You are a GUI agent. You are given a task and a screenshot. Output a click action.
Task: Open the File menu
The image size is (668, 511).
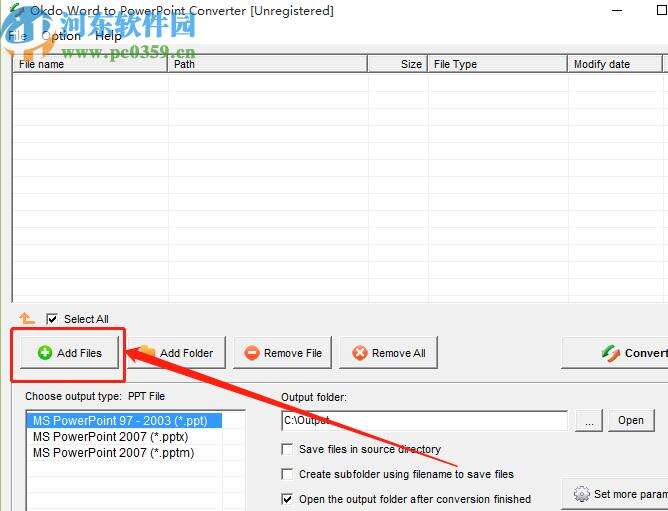point(17,36)
